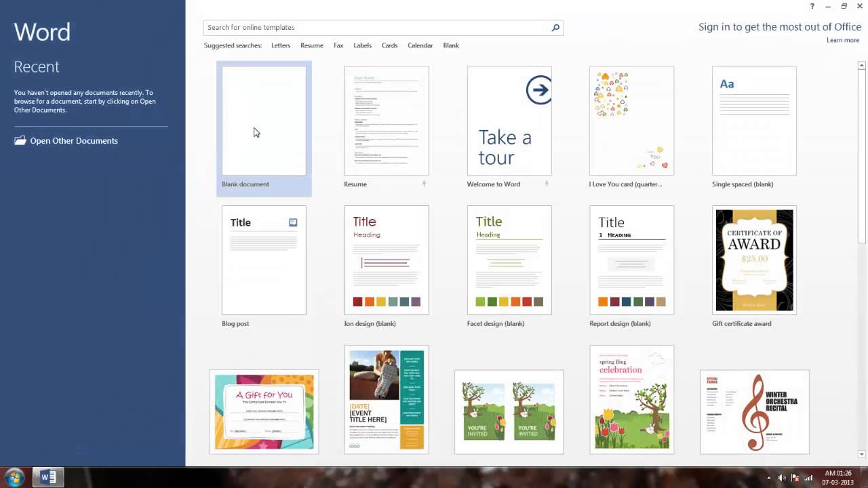The image size is (868, 488).
Task: Select suggested search Blank
Action: 451,45
